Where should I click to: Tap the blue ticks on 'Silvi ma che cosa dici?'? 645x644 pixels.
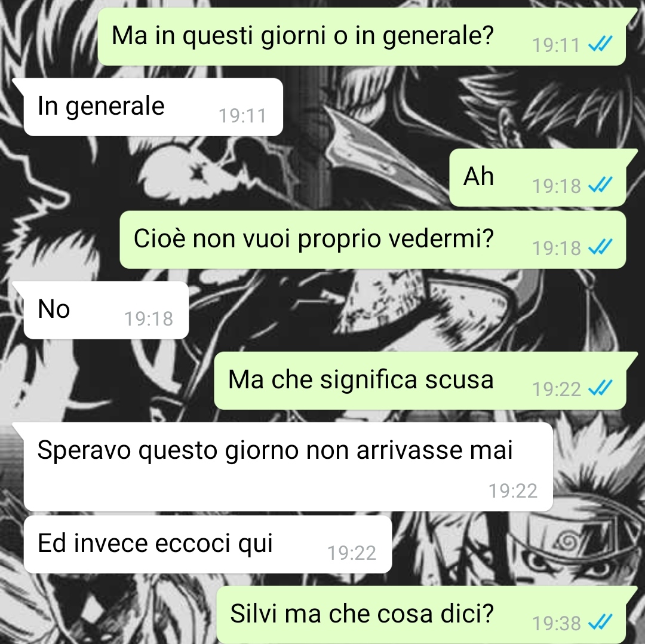pos(601,622)
